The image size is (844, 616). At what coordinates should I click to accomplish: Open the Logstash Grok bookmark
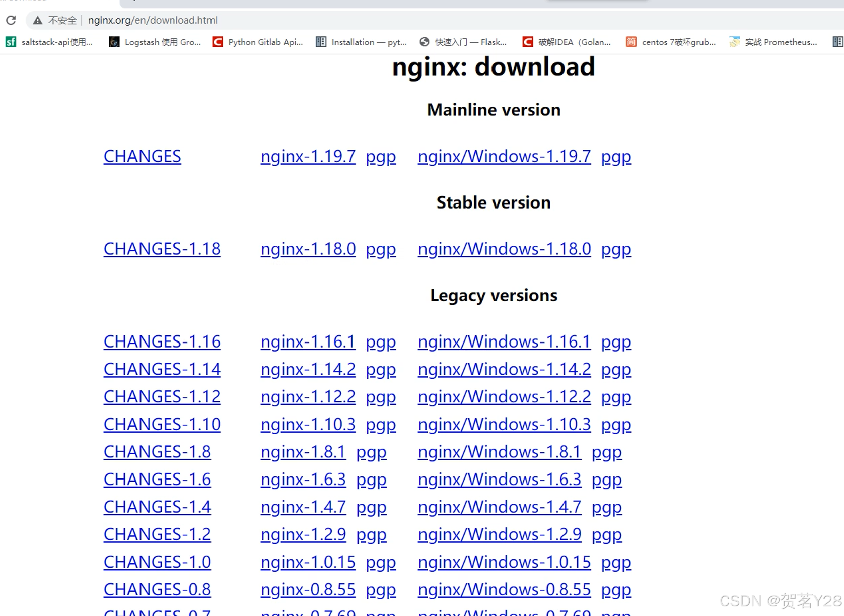coord(155,42)
